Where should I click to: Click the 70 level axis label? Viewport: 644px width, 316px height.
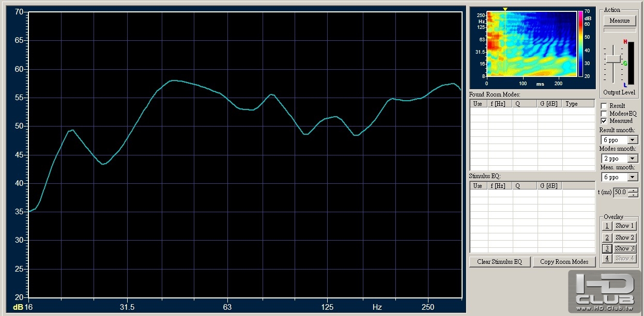(x=19, y=12)
